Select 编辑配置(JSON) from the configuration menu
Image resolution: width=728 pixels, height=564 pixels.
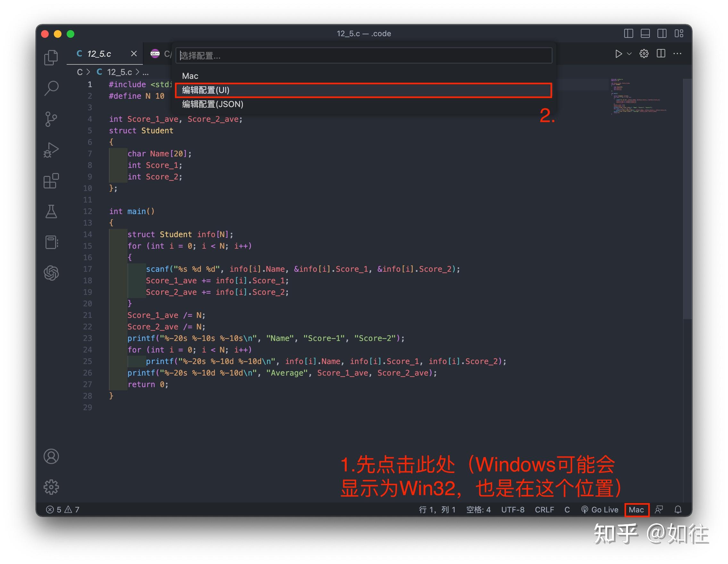tap(212, 104)
